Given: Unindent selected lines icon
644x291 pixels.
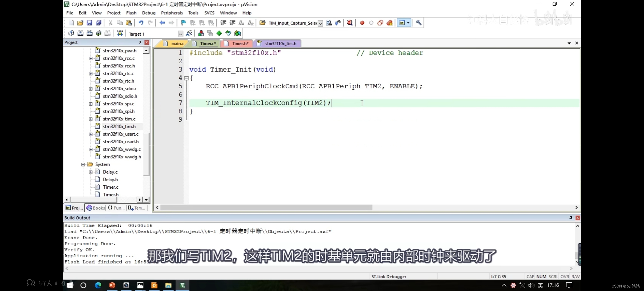Looking at the screenshot, I should (232, 23).
